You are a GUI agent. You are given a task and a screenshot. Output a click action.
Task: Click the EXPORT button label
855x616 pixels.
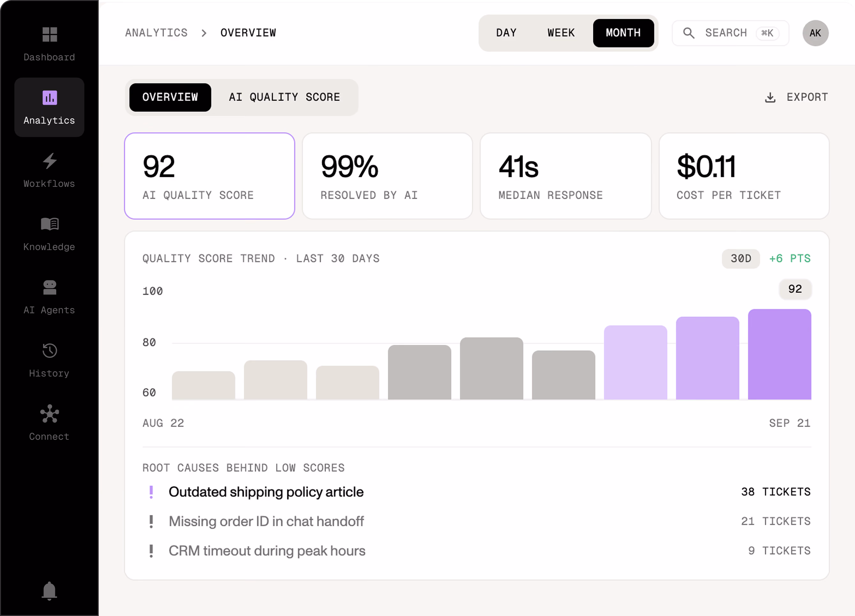(x=807, y=97)
